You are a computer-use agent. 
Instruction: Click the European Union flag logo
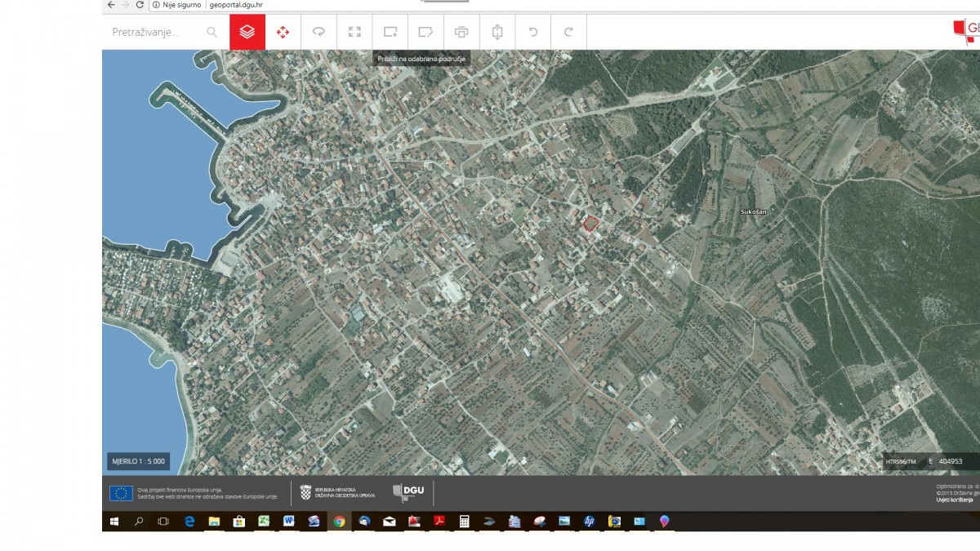pos(122,493)
